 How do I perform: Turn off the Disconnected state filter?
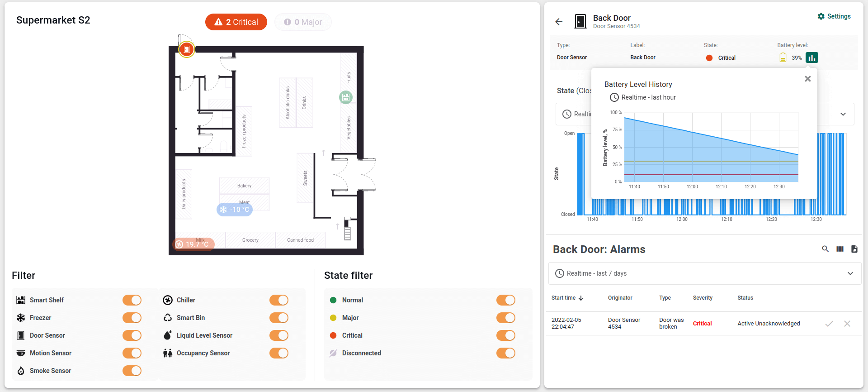[505, 353]
